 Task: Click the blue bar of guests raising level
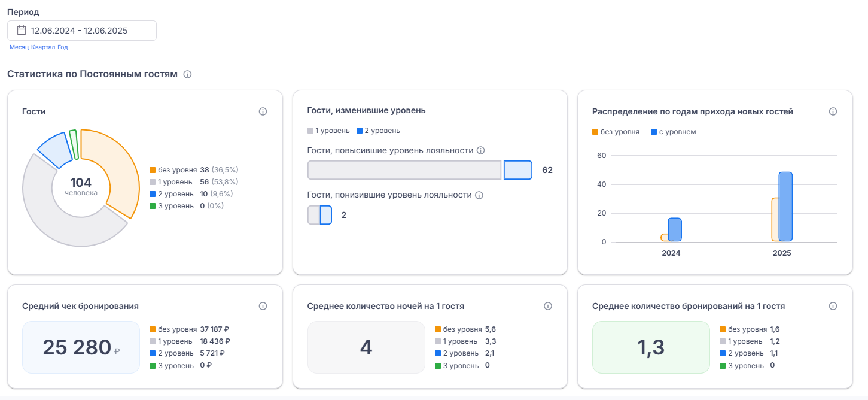click(x=518, y=170)
